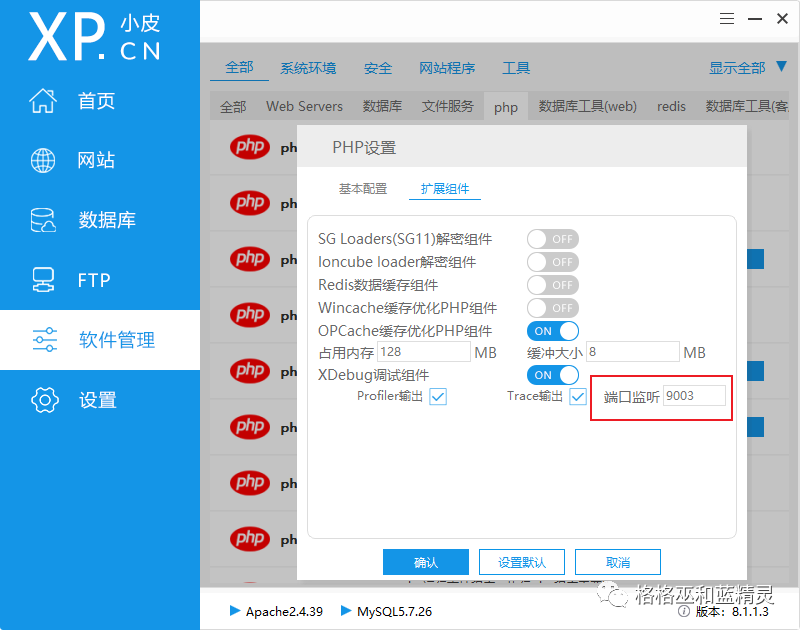Toggle the Ioncube loader解密组件 switch

click(553, 262)
